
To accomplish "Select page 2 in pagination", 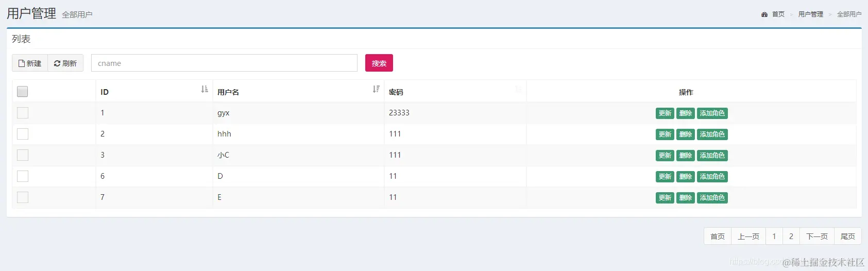I will pyautogui.click(x=791, y=236).
